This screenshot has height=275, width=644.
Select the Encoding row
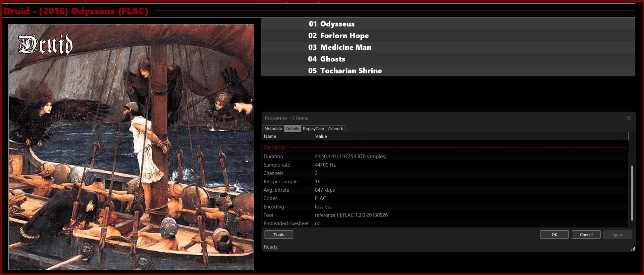[x=445, y=207]
